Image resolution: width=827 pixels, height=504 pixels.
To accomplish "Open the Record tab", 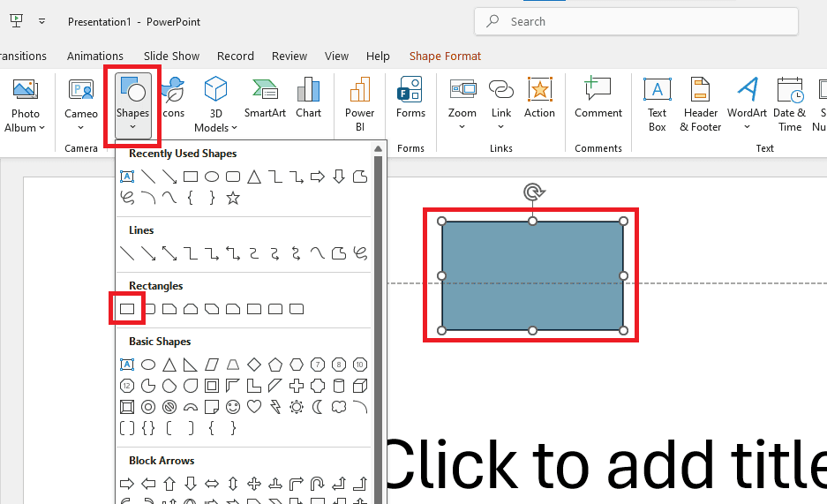I will [x=236, y=56].
